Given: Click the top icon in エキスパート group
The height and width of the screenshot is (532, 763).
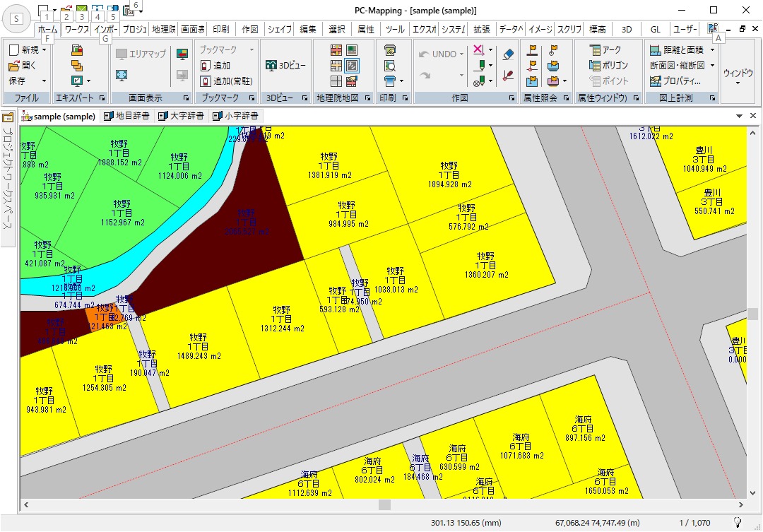Looking at the screenshot, I should coord(77,50).
